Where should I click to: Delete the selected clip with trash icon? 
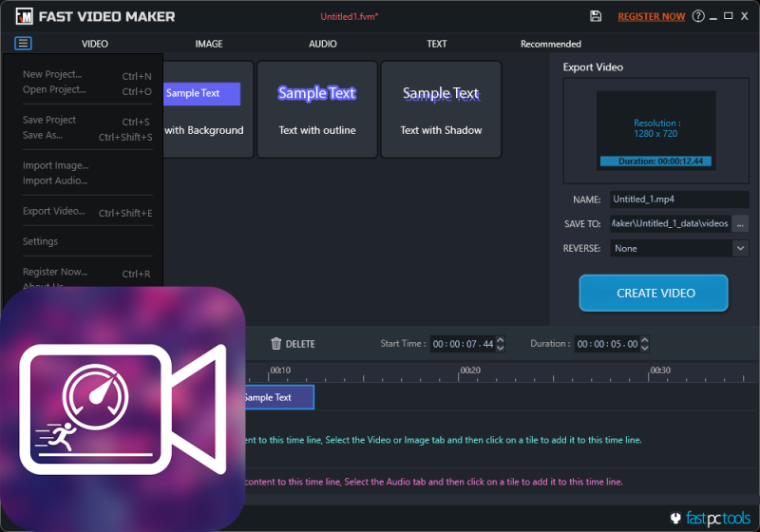coord(293,344)
